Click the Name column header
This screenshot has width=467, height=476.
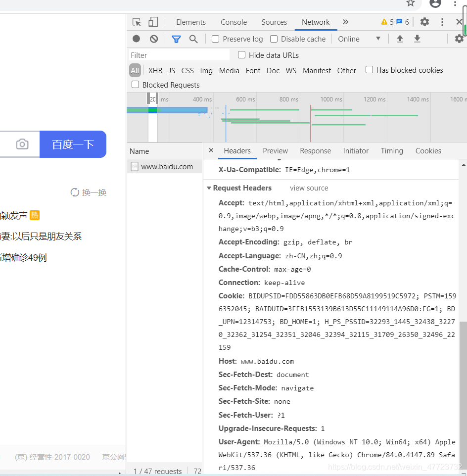pyautogui.click(x=164, y=151)
